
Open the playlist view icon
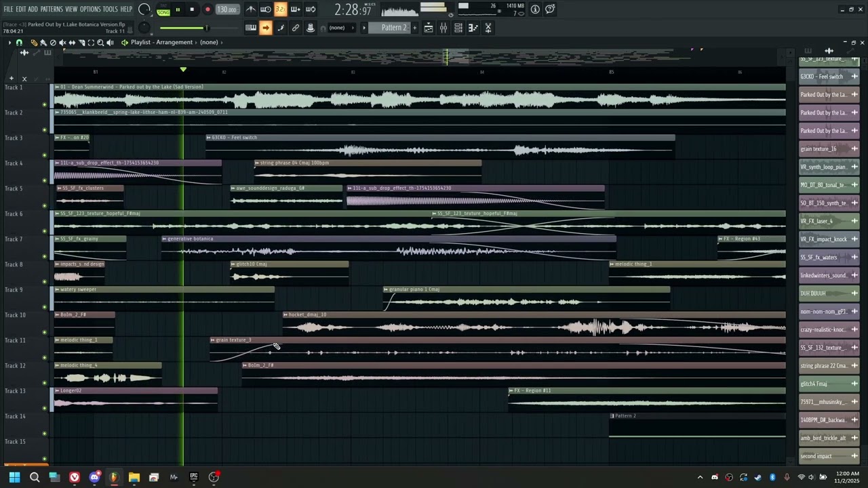[429, 28]
